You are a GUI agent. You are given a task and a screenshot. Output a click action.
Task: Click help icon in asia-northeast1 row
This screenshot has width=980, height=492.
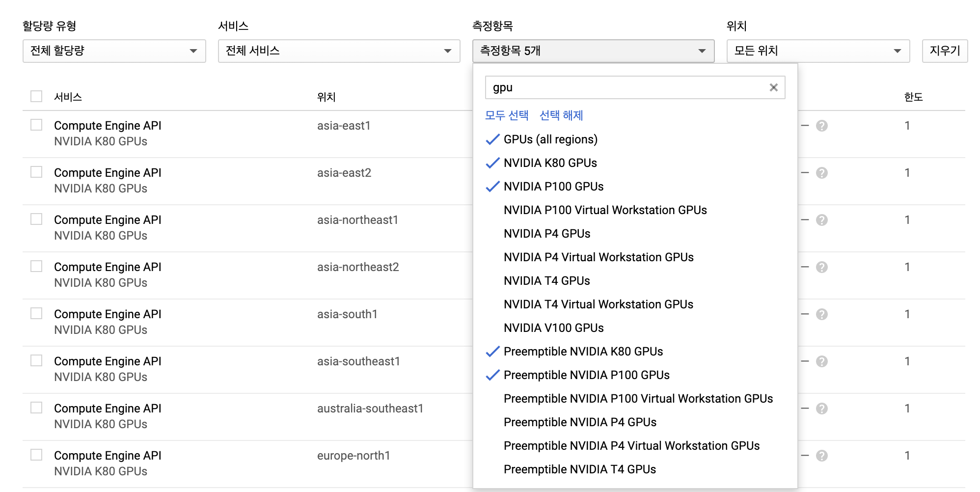pyautogui.click(x=821, y=220)
